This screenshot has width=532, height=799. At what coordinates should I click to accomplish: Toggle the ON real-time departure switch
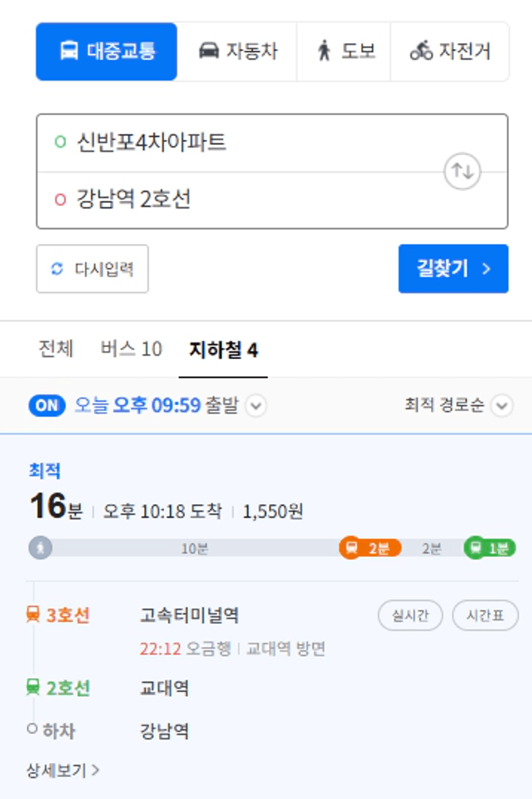[47, 406]
